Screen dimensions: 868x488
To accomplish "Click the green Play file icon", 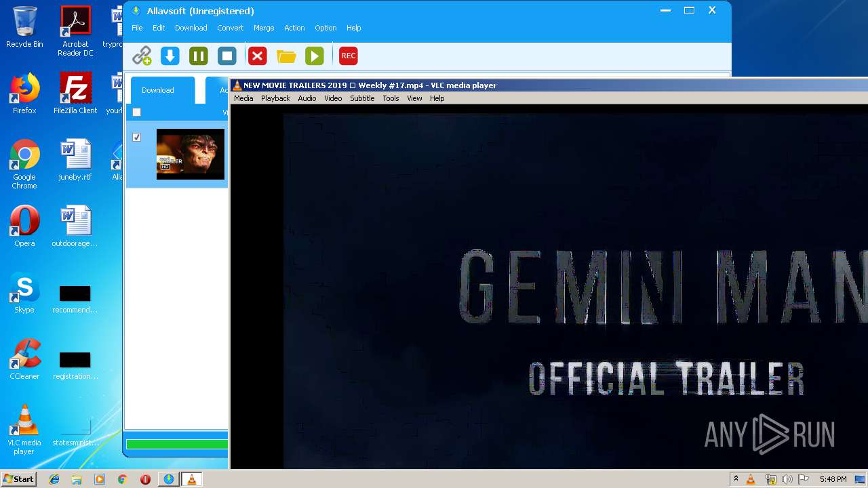I will coord(315,56).
